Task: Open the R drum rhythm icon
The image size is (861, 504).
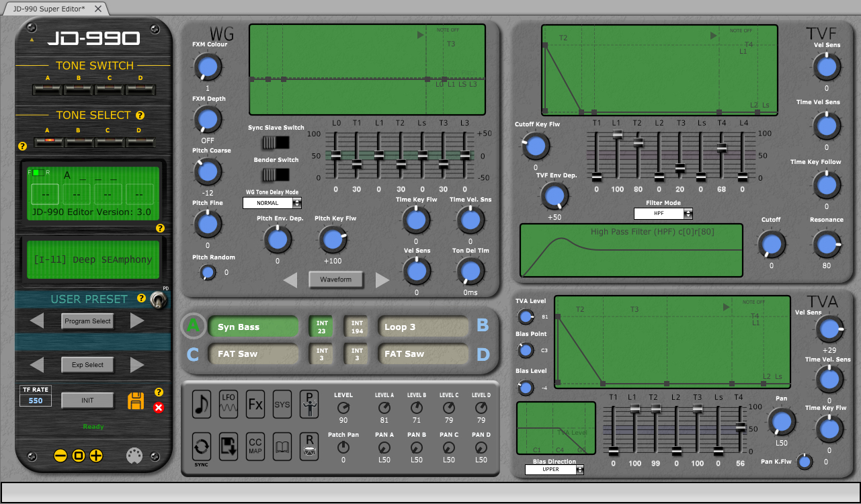Action: 309,446
